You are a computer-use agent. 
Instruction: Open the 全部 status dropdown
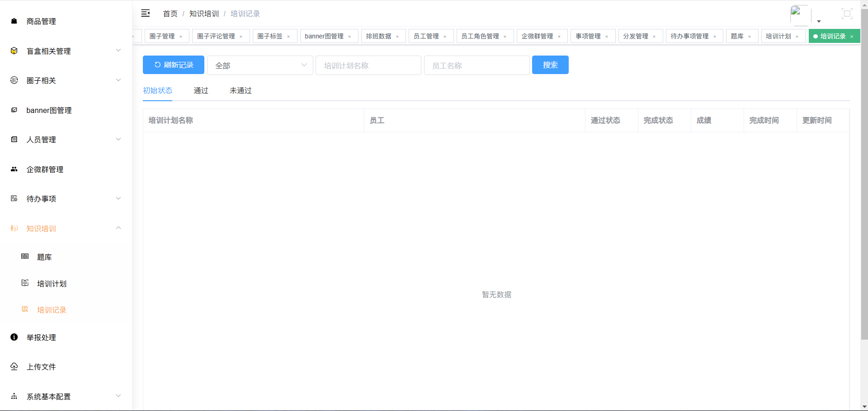click(260, 65)
